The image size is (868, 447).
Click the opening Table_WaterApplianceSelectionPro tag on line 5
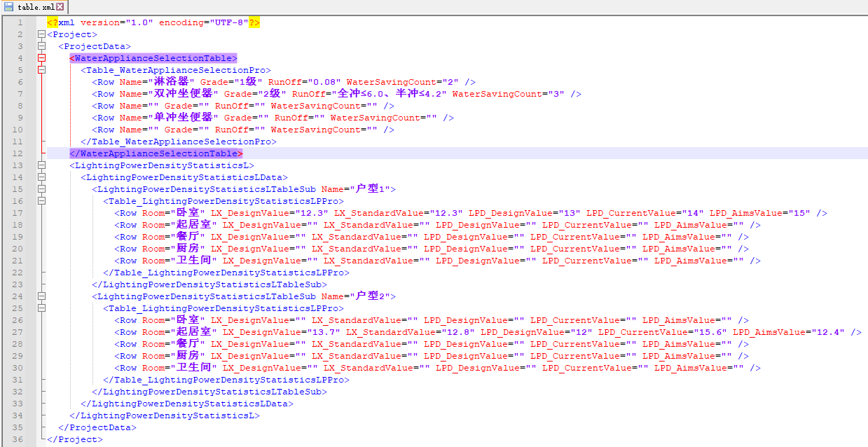pyautogui.click(x=176, y=70)
